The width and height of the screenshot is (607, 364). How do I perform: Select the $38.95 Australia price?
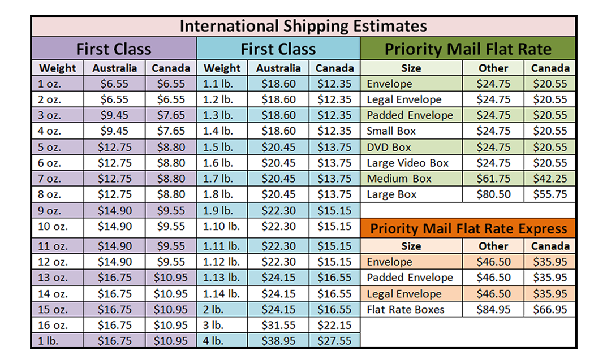click(278, 341)
